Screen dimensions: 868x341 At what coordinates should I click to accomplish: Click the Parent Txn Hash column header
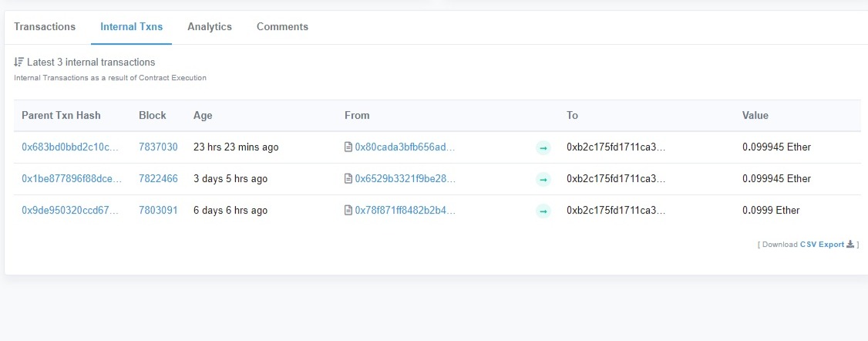click(61, 116)
